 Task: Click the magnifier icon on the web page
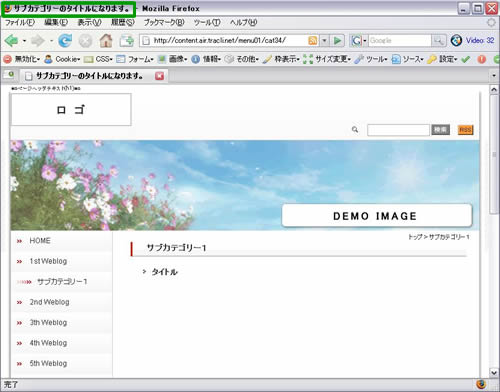click(355, 129)
